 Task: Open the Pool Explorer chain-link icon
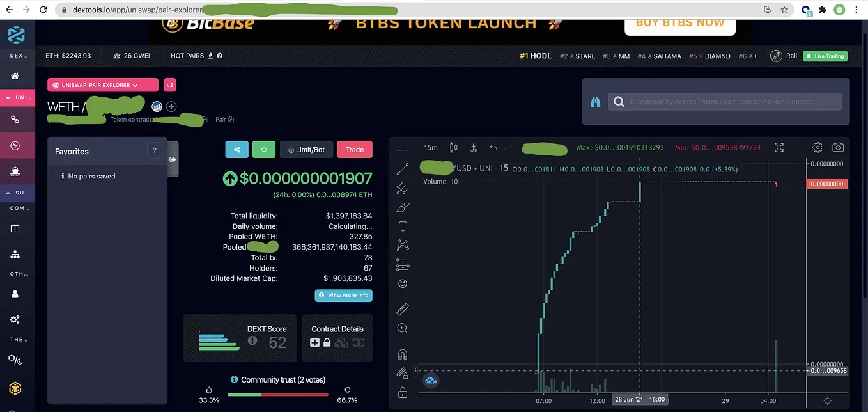coord(15,120)
